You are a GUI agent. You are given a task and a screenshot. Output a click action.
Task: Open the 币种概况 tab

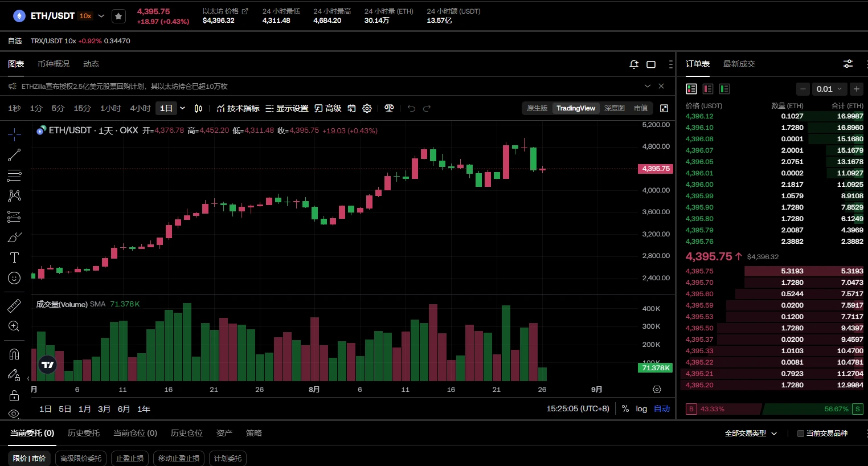(54, 64)
